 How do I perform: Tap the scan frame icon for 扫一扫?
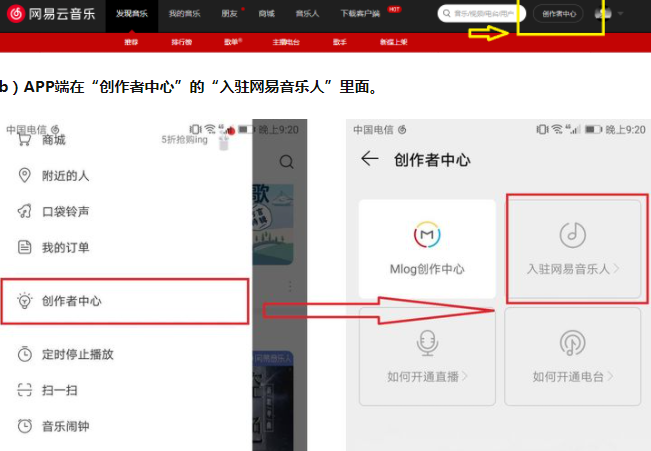[x=24, y=390]
